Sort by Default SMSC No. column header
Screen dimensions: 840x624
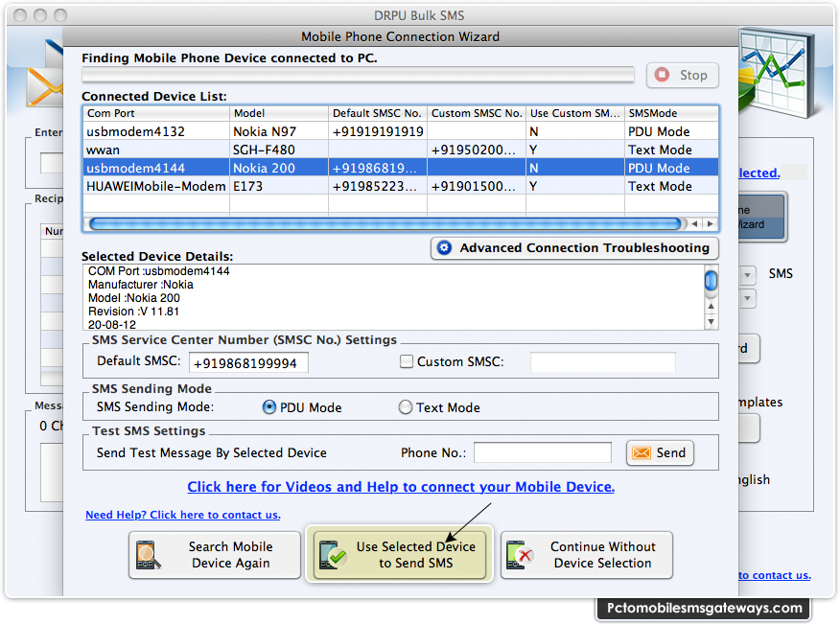378,113
